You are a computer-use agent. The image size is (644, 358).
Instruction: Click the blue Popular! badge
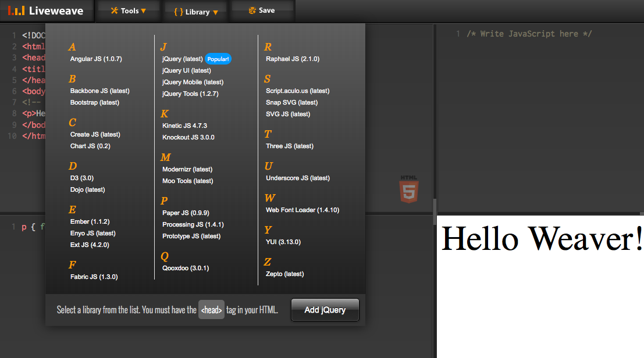point(218,59)
